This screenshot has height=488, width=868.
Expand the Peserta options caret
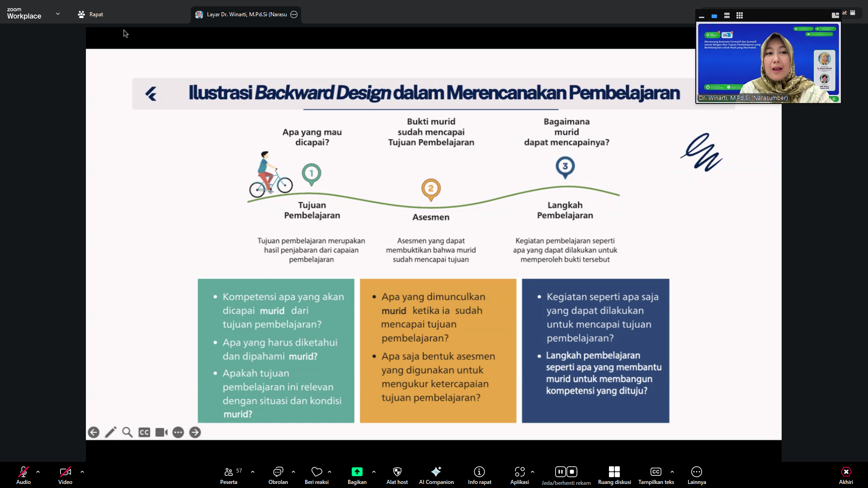(253, 472)
